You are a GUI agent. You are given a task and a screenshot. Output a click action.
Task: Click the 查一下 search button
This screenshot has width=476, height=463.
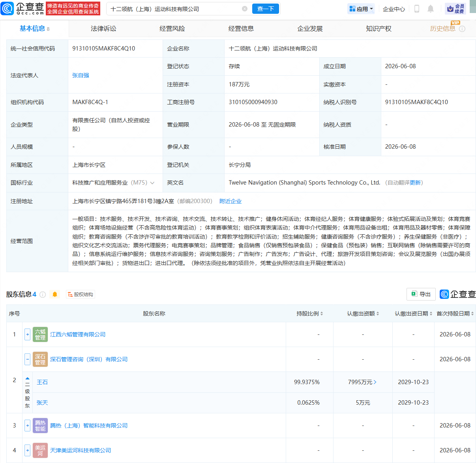(x=266, y=9)
